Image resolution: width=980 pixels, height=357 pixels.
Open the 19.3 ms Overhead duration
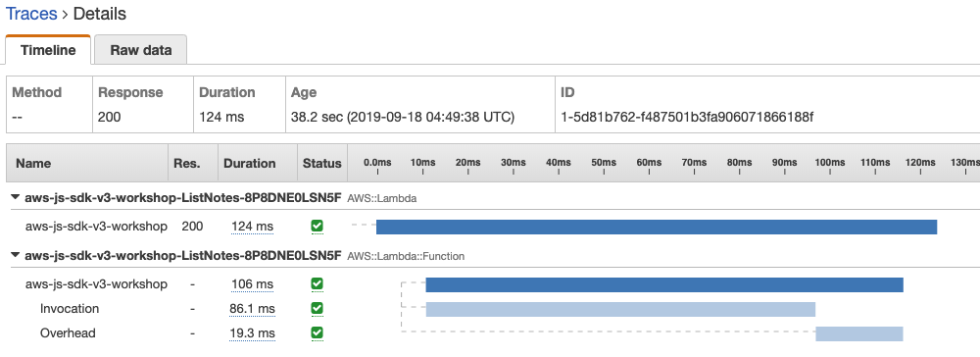(252, 333)
